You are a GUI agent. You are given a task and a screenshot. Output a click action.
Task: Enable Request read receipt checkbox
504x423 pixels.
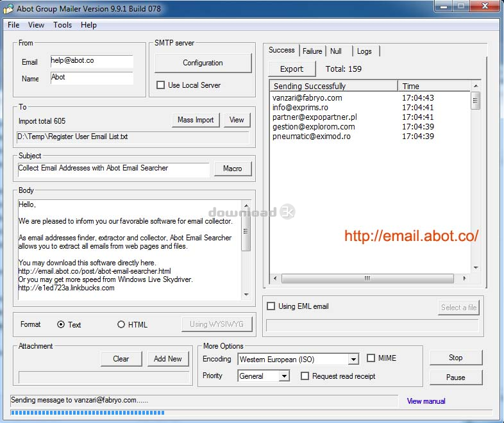[305, 376]
